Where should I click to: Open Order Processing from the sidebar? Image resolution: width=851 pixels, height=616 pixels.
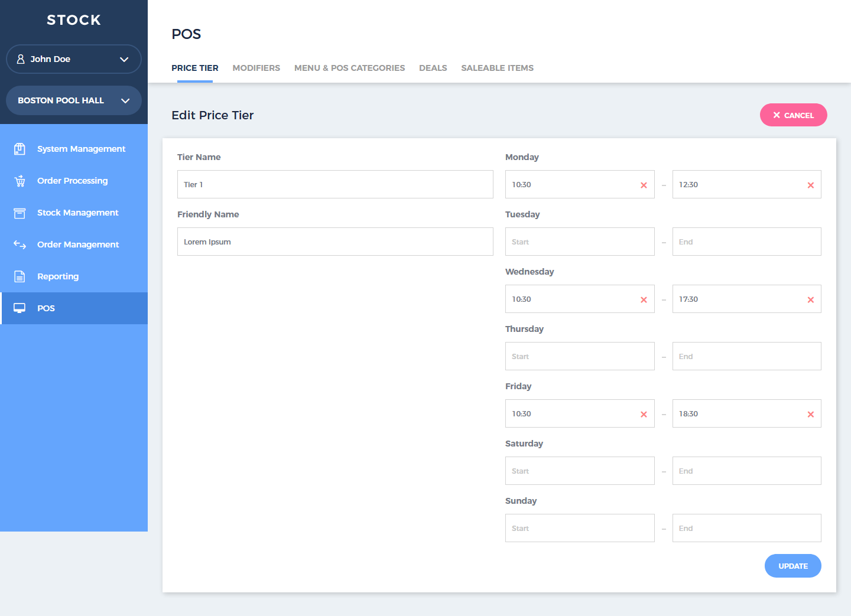(20, 181)
